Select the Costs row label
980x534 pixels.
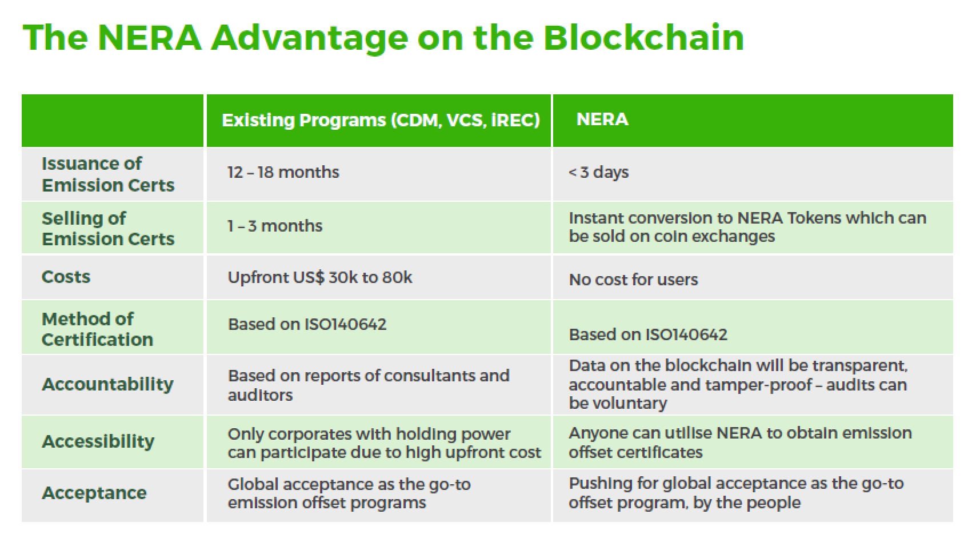66,277
